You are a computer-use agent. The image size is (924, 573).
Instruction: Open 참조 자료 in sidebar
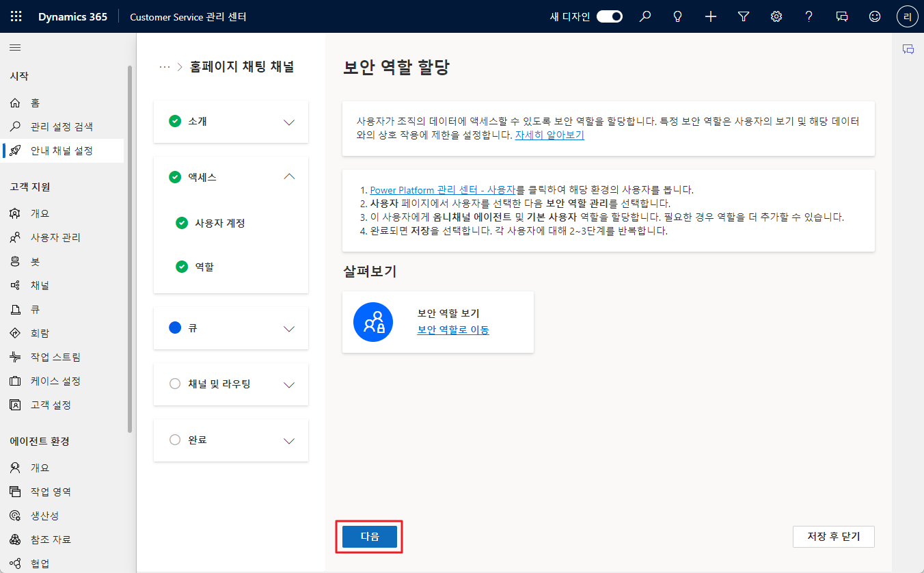[x=62, y=539]
